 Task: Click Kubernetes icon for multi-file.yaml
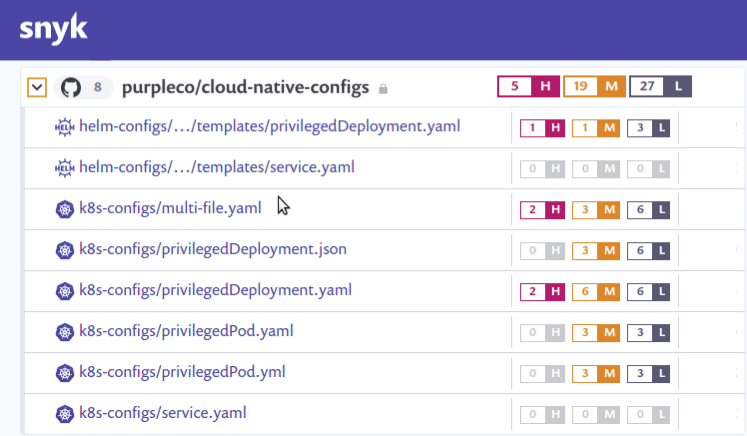(x=65, y=209)
